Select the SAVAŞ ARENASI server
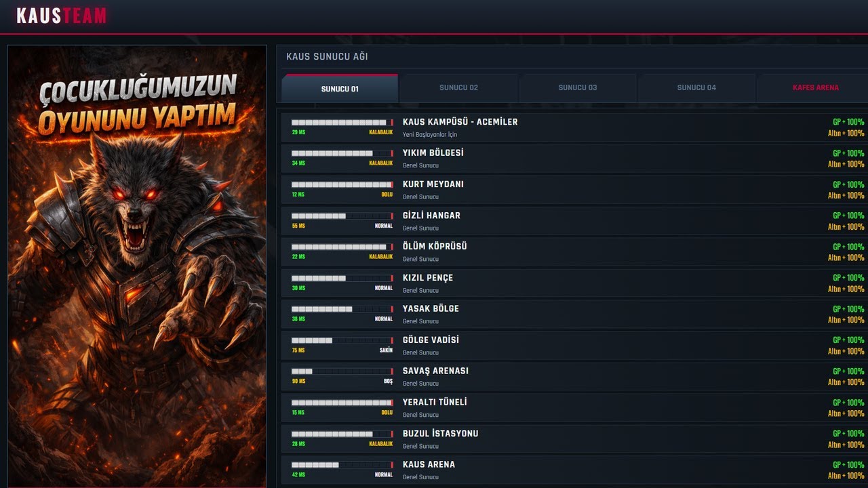This screenshot has width=868, height=488. [574, 377]
